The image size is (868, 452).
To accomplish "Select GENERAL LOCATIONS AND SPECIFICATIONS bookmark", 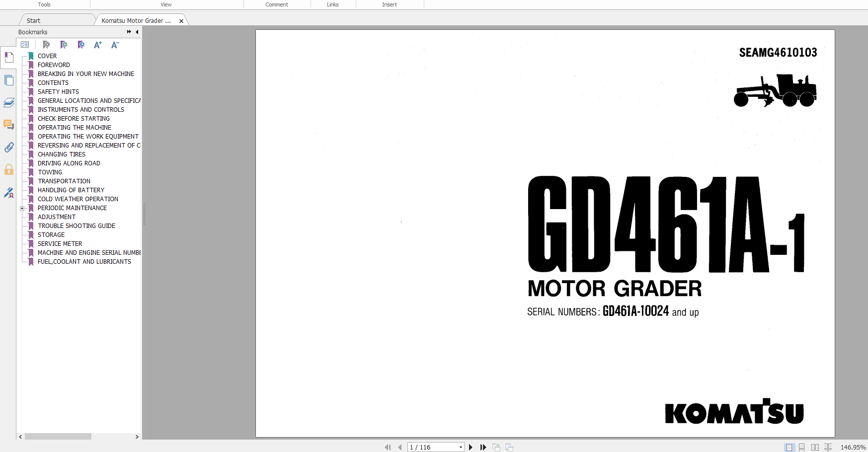I will coord(89,101).
